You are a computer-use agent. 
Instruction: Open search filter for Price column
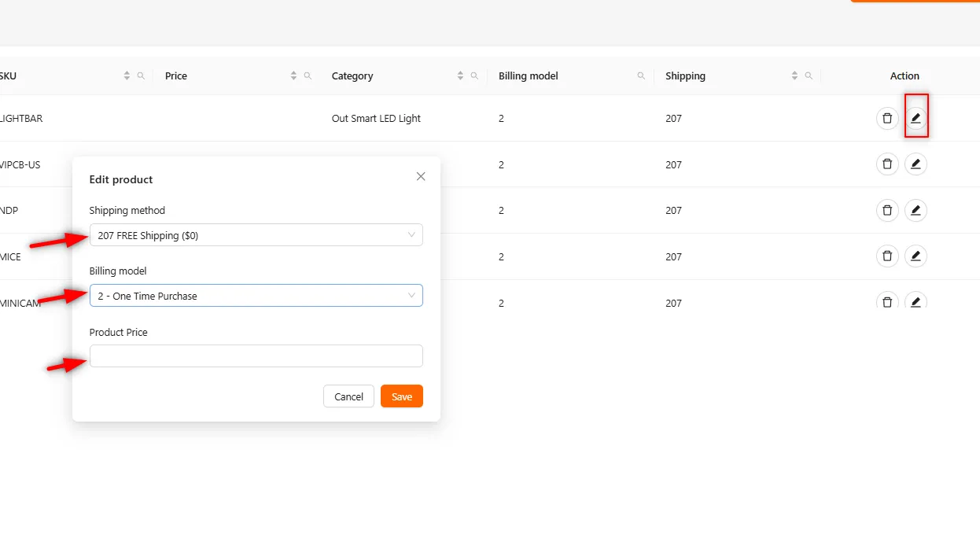(308, 76)
